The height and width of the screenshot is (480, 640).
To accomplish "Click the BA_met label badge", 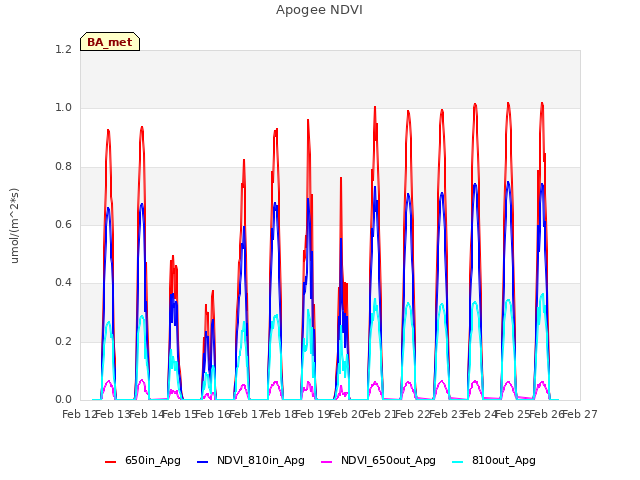I will [110, 42].
